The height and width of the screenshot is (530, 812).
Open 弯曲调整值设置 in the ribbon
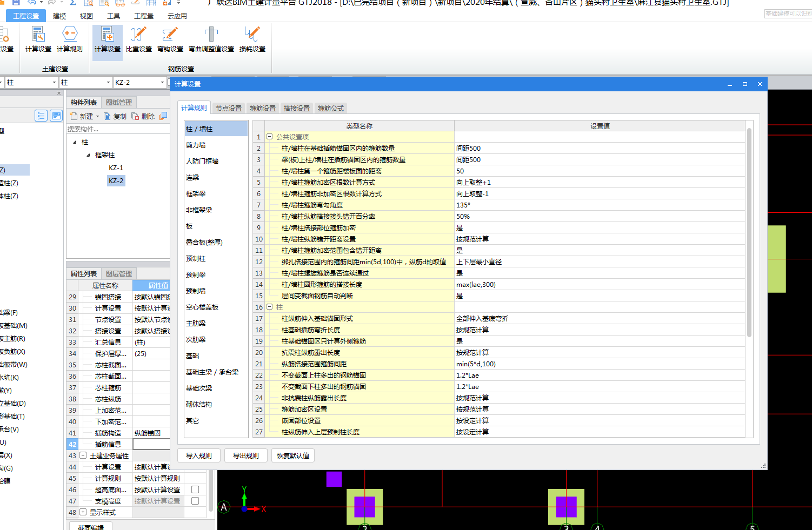pyautogui.click(x=211, y=39)
